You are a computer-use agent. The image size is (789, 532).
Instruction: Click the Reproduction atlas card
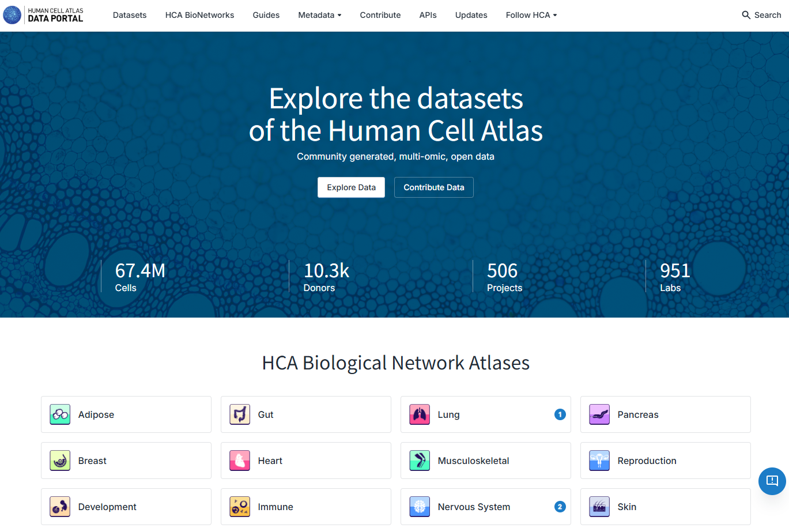(x=665, y=461)
